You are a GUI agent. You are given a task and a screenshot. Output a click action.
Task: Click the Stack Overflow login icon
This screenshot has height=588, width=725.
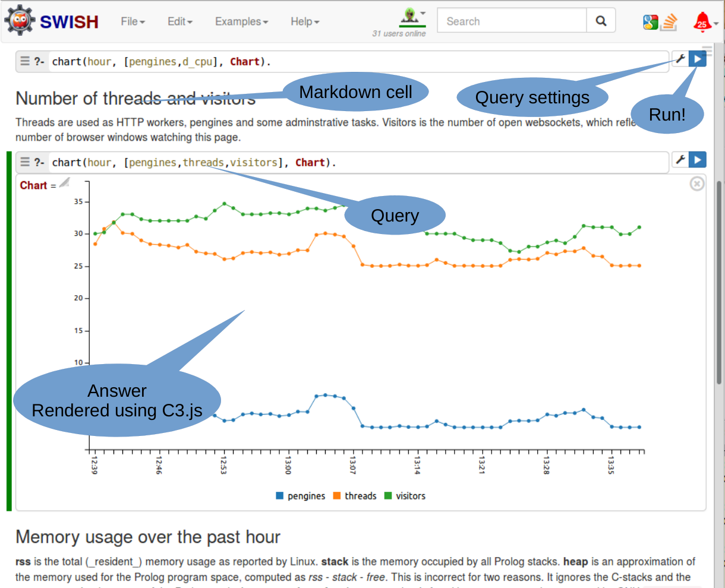(670, 22)
